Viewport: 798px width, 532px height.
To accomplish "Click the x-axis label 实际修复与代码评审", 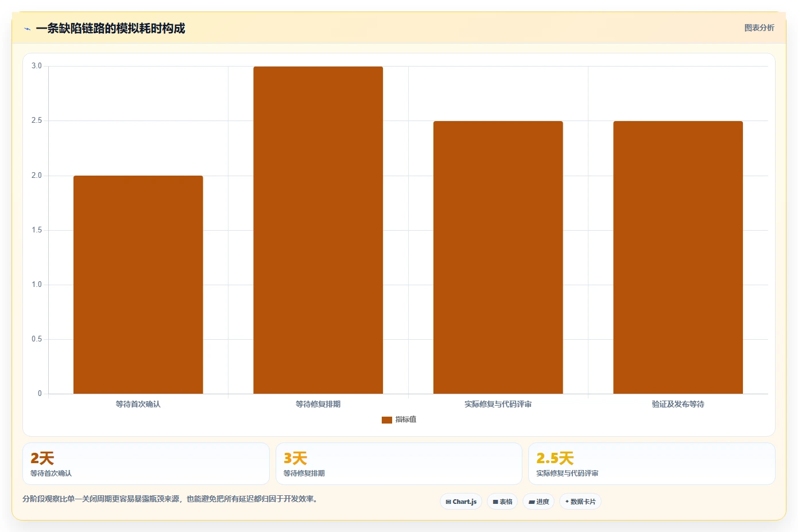I will [x=498, y=404].
